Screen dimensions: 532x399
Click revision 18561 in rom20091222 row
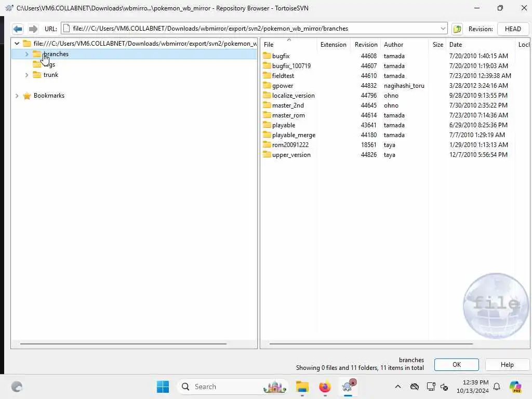[x=368, y=144]
